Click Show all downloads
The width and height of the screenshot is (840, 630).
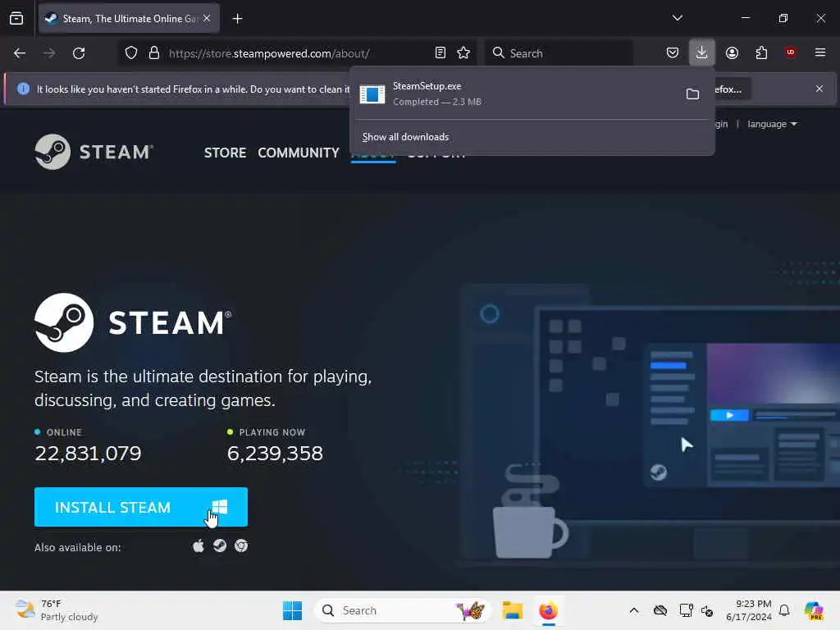(x=405, y=137)
